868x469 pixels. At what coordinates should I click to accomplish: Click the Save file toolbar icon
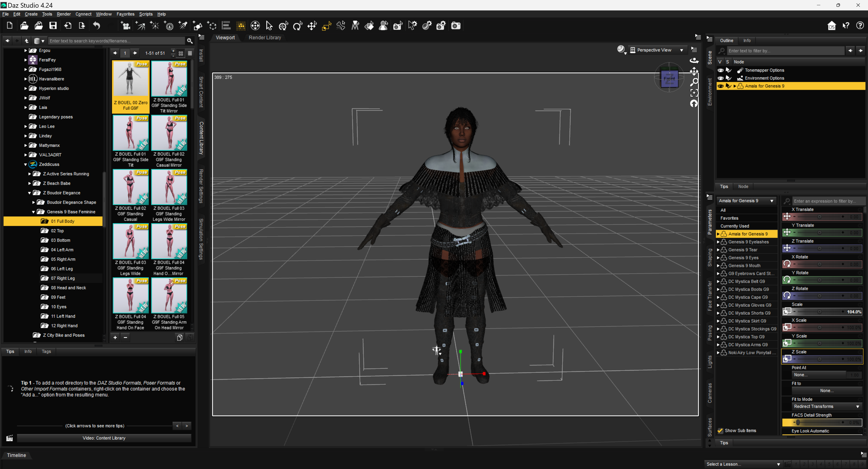tap(53, 26)
